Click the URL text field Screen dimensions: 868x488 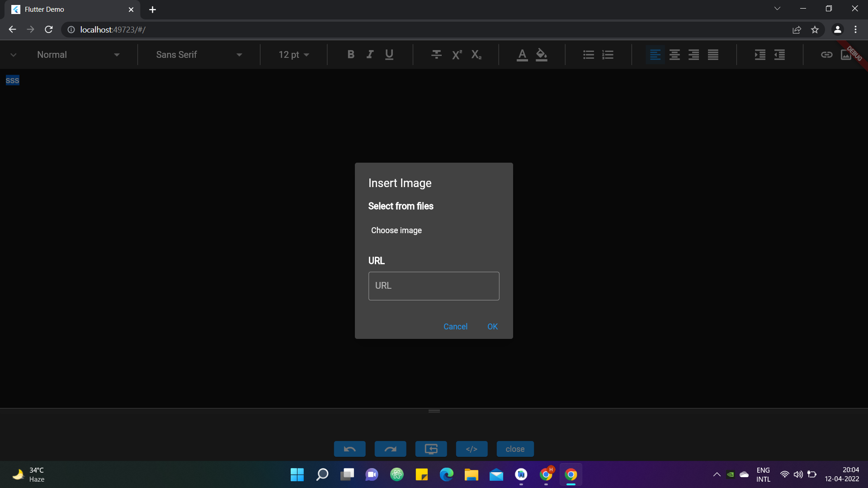(x=434, y=286)
